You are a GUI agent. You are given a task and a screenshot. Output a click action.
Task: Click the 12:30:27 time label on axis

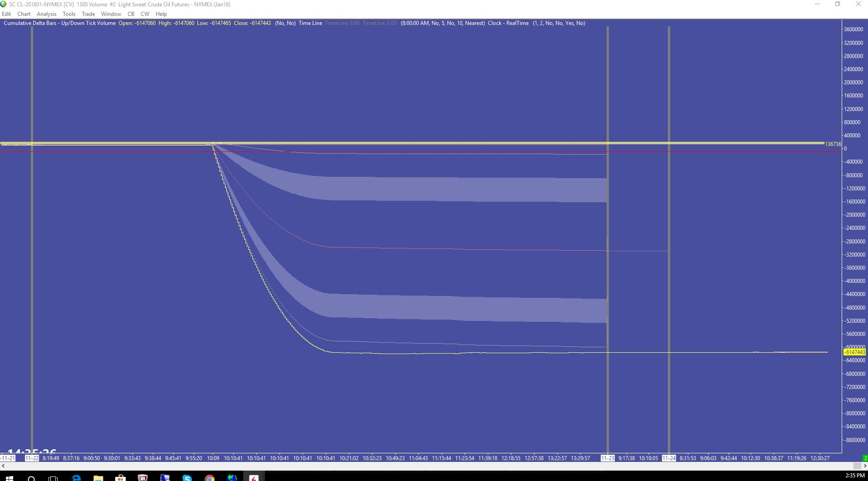pyautogui.click(x=820, y=458)
